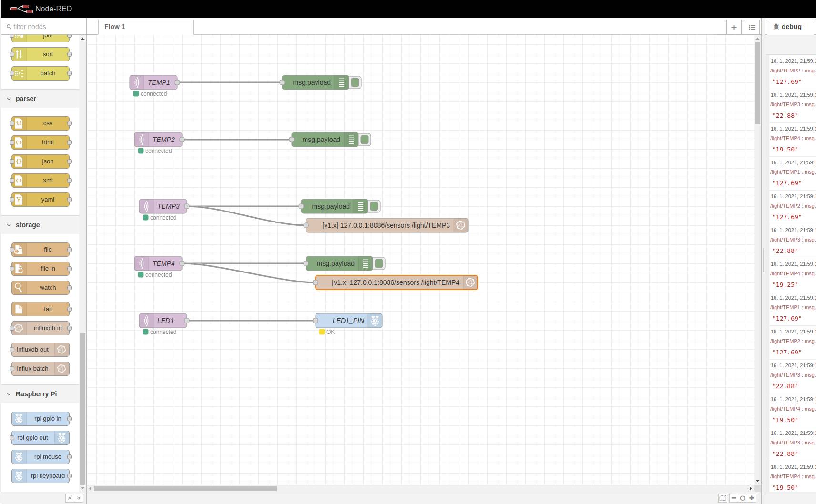
Task: Click the navigator map icon
Action: pyautogui.click(x=723, y=498)
